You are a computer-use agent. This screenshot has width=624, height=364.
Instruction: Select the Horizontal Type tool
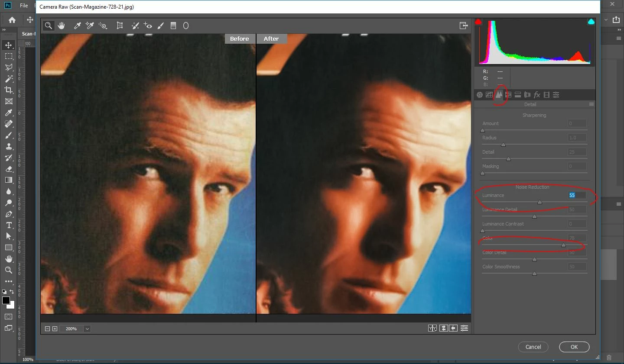9,225
